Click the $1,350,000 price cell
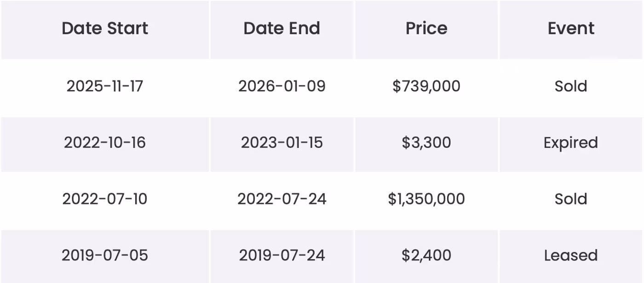644x283 pixels. coord(426,199)
